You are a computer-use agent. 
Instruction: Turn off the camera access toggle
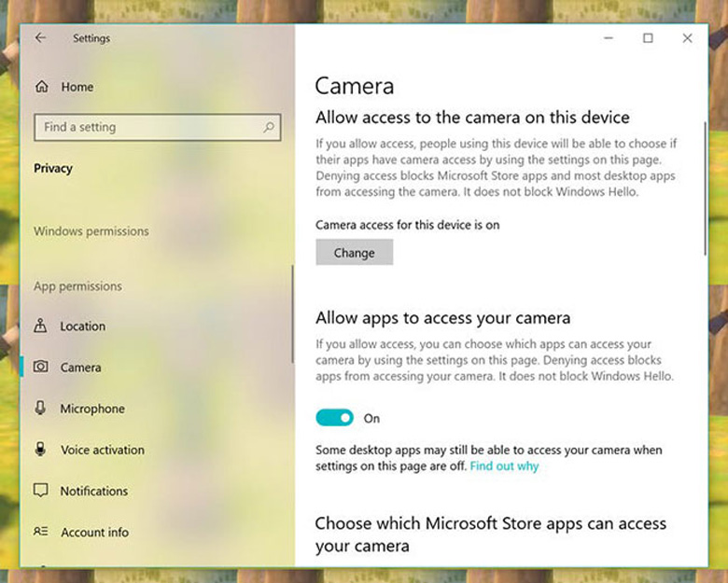[x=334, y=418]
